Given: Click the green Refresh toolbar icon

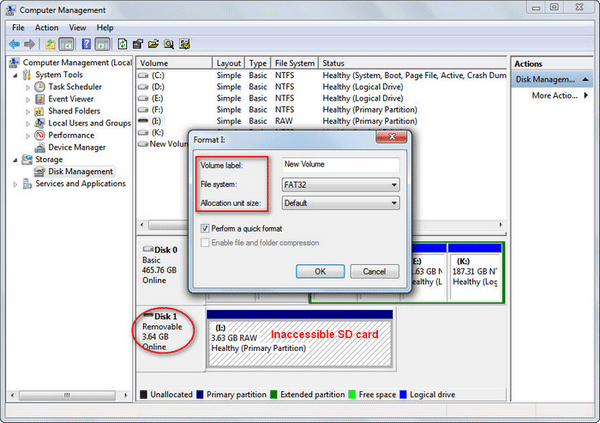Looking at the screenshot, I should pyautogui.click(x=122, y=44).
